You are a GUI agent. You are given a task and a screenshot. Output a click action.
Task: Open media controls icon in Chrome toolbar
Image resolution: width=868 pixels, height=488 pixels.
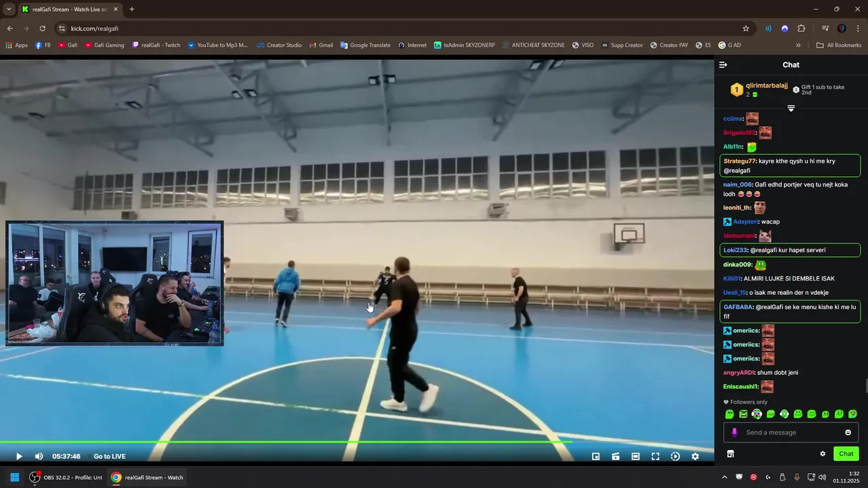coord(825,28)
